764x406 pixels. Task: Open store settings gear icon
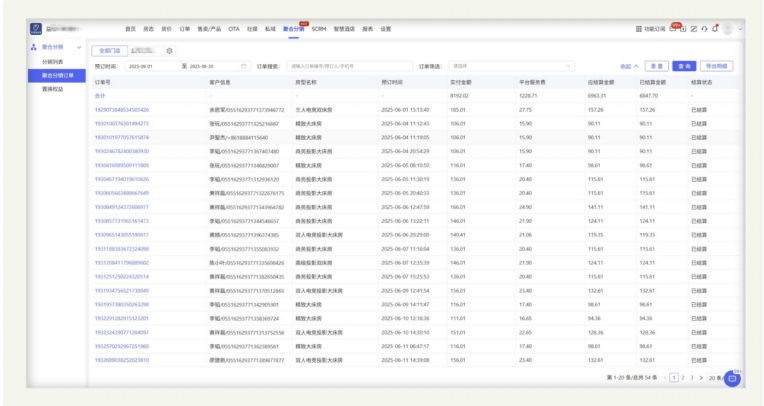pyautogui.click(x=170, y=51)
